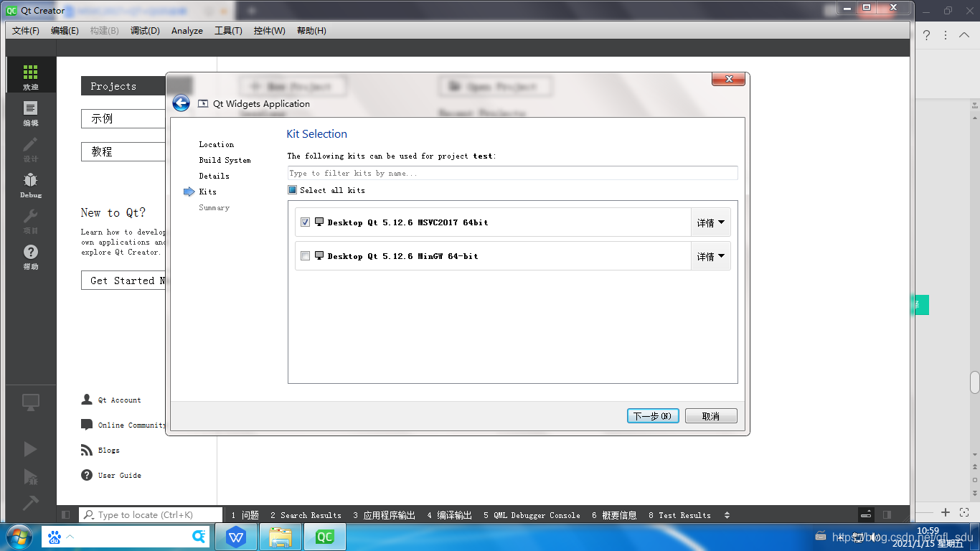This screenshot has height=551, width=980.
Task: Click the Get Started Now button
Action: tap(123, 281)
